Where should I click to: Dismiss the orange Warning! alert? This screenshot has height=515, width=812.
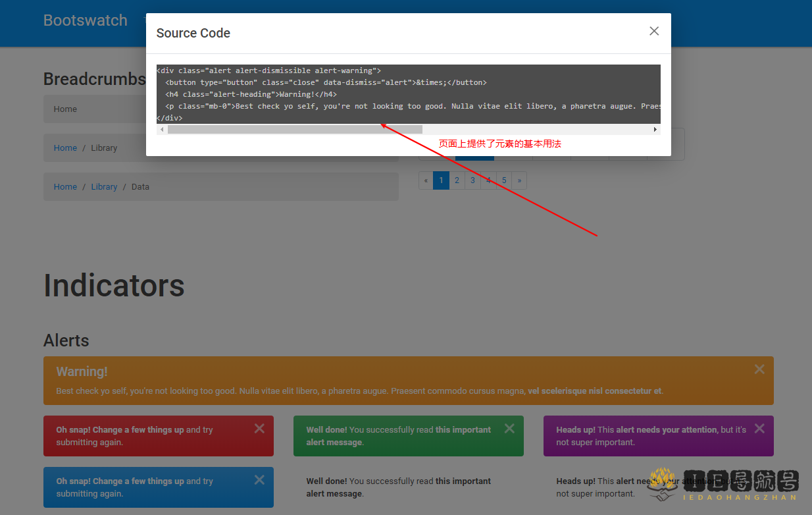coord(759,369)
